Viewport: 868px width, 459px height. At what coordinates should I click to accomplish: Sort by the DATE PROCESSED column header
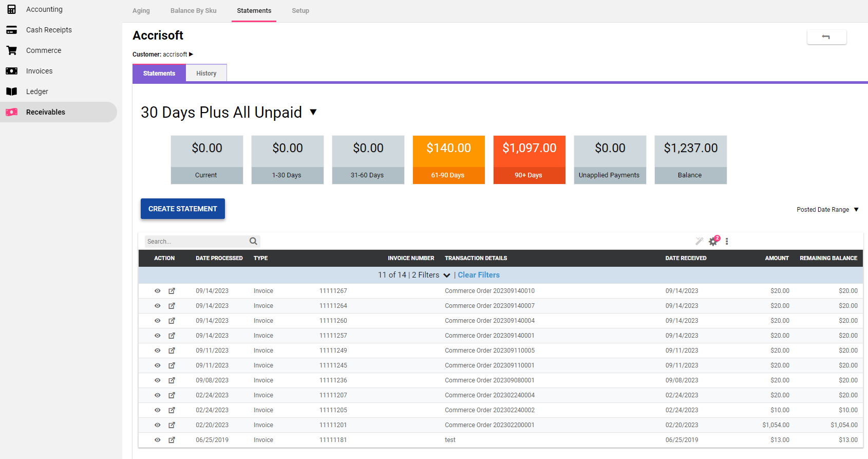(x=219, y=258)
